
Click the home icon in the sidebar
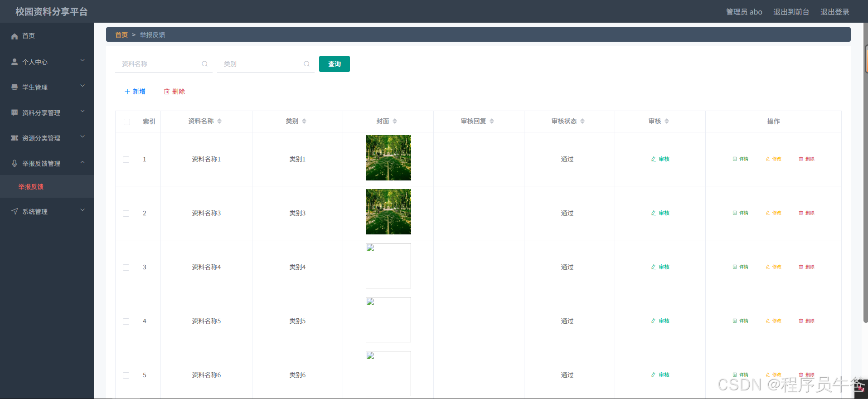click(15, 36)
